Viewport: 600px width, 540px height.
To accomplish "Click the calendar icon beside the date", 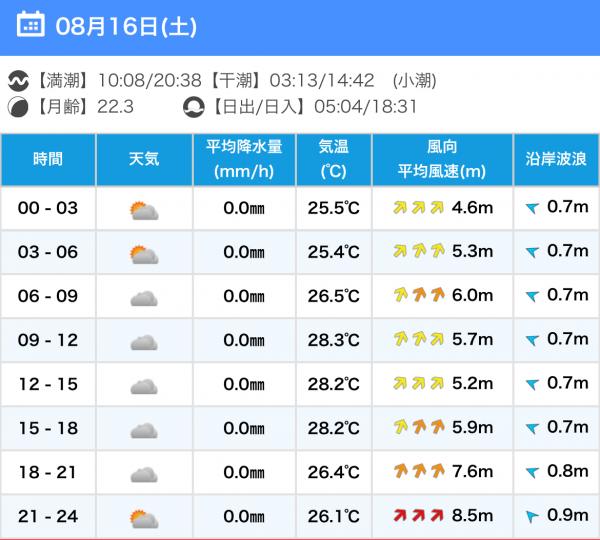I will click(x=31, y=24).
